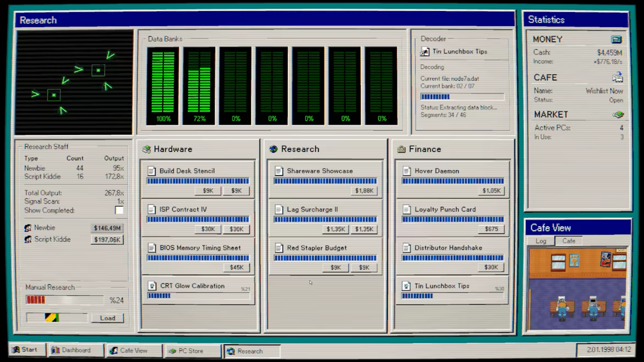Click the 100% data bank meter
Viewport: 644px width, 362px height.
(163, 86)
